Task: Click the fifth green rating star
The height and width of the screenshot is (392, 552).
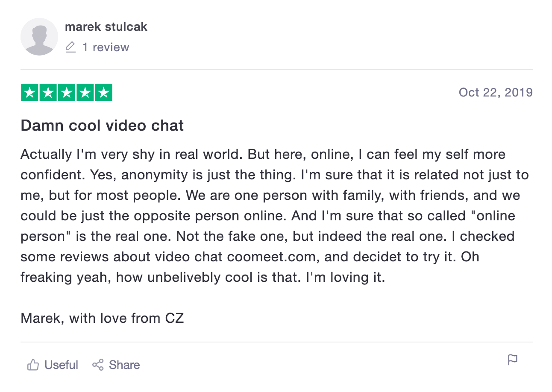Action: coord(103,92)
